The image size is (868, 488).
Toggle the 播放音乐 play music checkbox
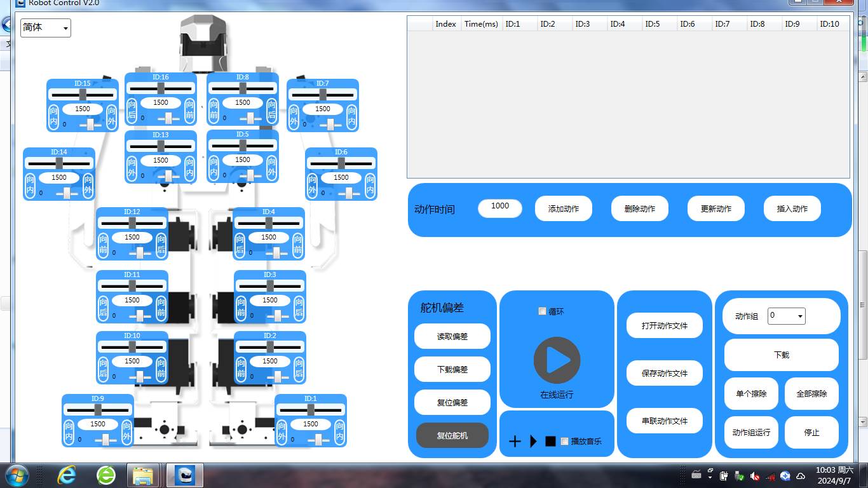(564, 442)
